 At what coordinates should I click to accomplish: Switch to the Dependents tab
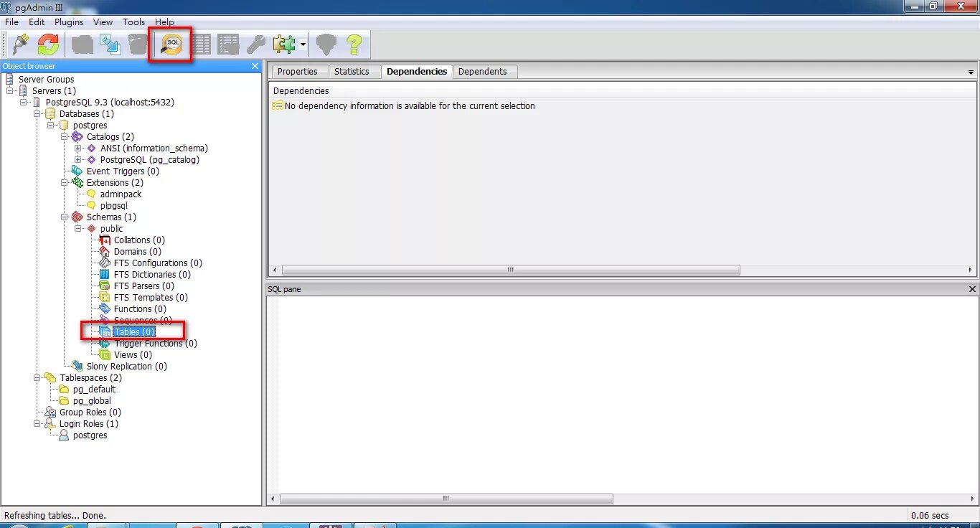pos(483,72)
